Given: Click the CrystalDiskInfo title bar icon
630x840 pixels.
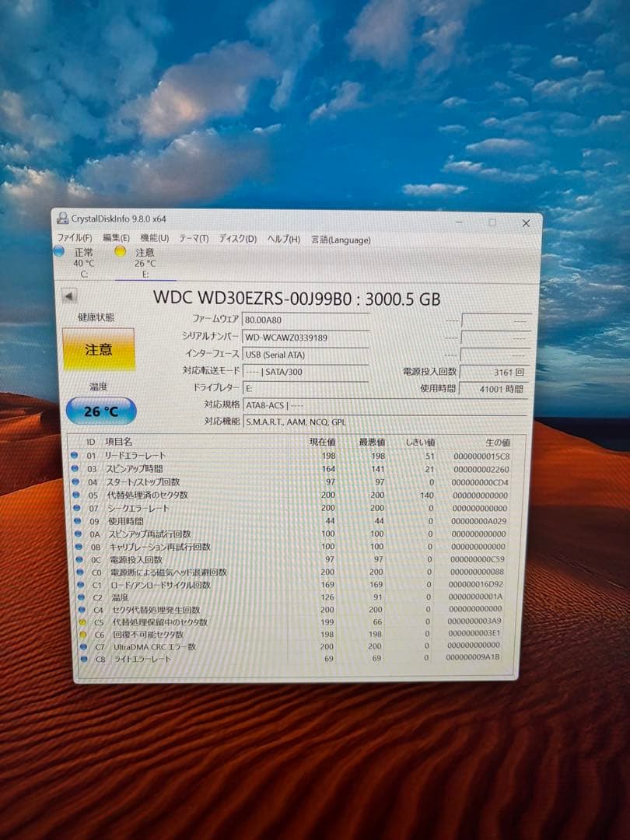Looking at the screenshot, I should coord(63,218).
